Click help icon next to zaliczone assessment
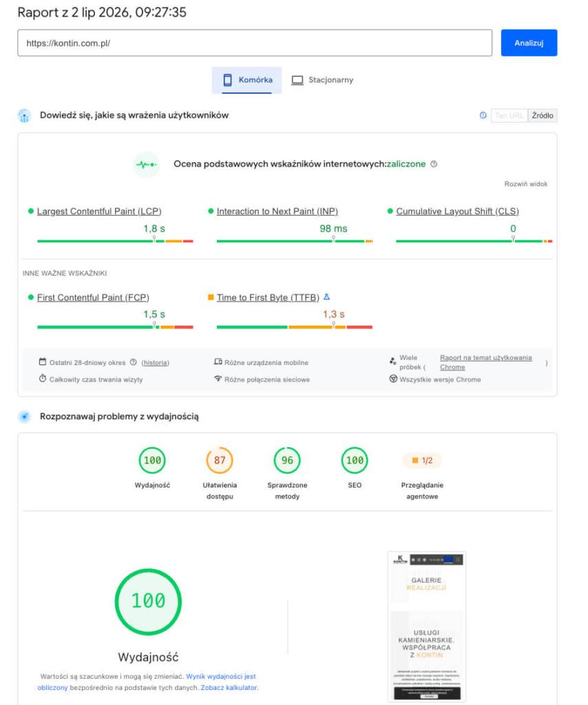Image resolution: width=588 pixels, height=705 pixels. tap(434, 164)
